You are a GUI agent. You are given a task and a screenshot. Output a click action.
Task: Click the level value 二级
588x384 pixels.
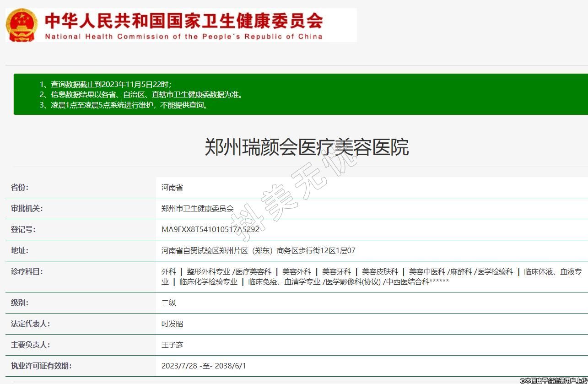(x=168, y=303)
